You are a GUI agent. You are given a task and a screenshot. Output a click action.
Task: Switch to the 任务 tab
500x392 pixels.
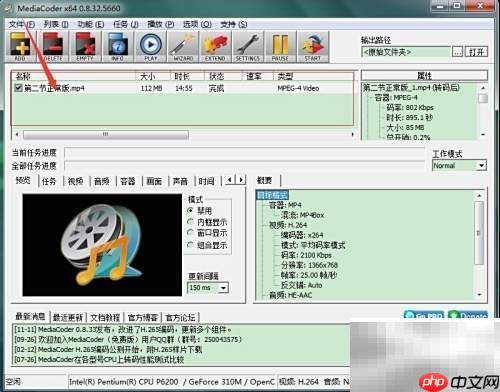49,181
